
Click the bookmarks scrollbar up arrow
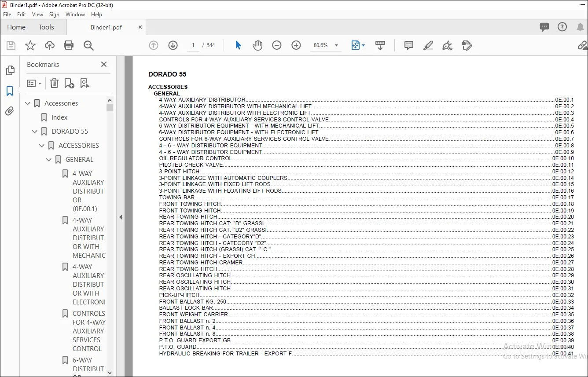pyautogui.click(x=110, y=100)
